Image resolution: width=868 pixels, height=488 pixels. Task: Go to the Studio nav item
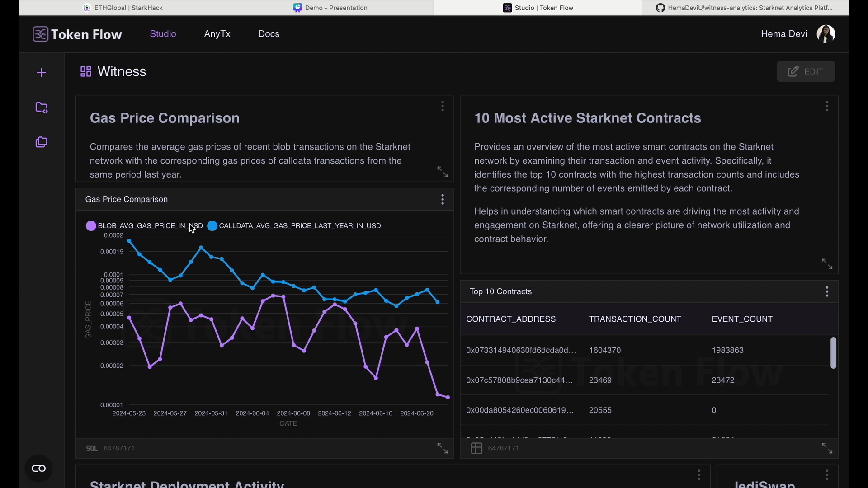point(163,34)
